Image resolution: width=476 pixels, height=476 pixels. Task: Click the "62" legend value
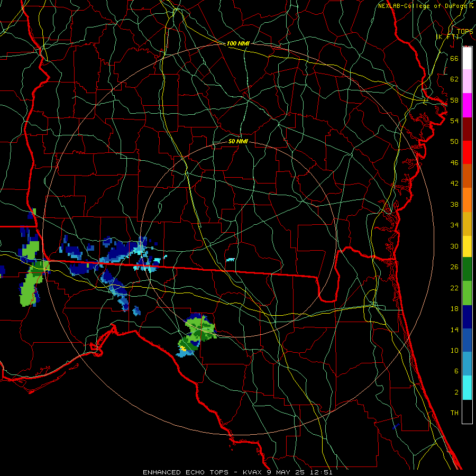[454, 79]
